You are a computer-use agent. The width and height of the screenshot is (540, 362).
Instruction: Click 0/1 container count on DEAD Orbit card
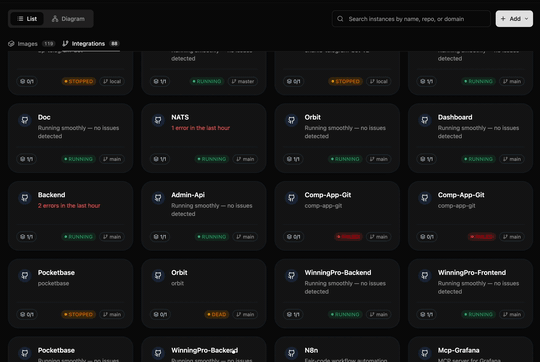(x=160, y=314)
